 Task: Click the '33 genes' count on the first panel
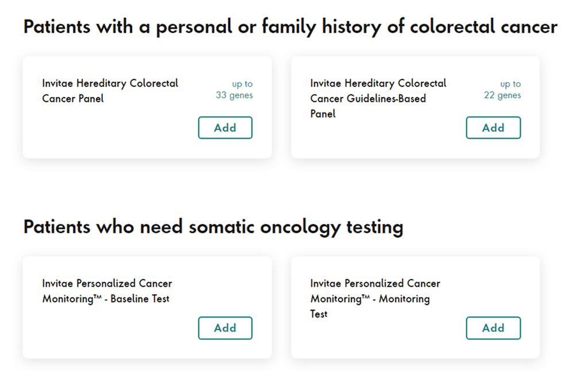click(233, 95)
